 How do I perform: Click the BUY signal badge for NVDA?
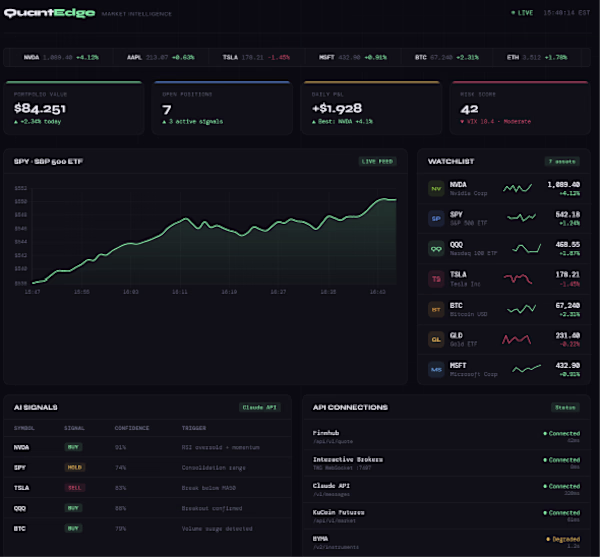(73, 447)
